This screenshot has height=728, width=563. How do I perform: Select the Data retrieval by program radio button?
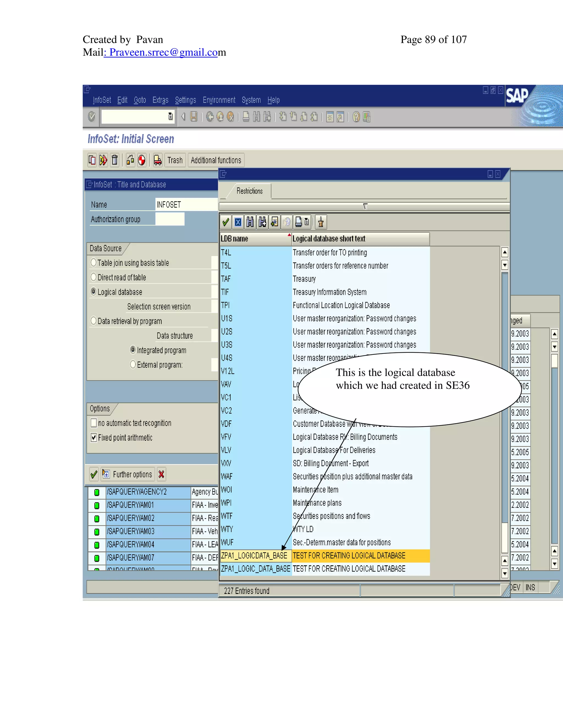[93, 321]
